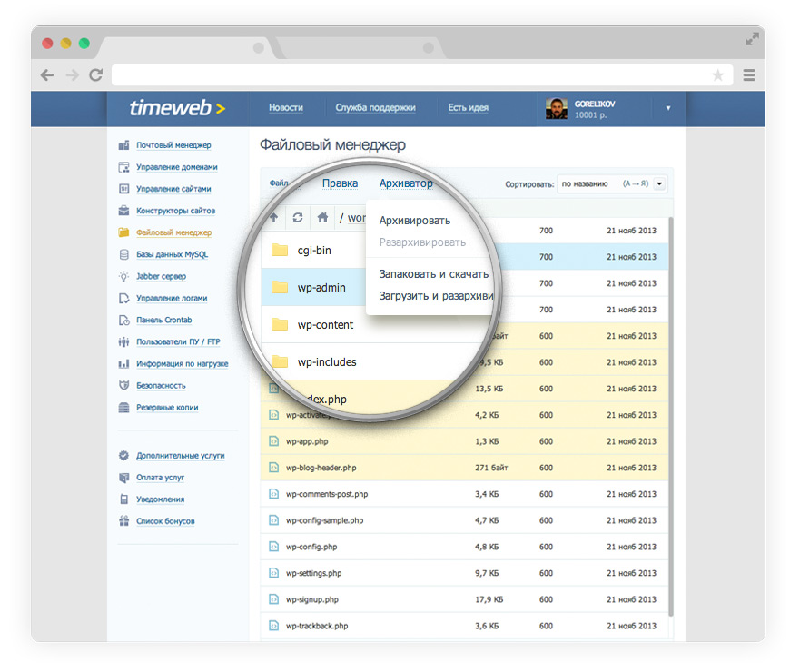The height and width of the screenshot is (672, 790).
Task: Select the wp-config-sample.php file
Action: pyautogui.click(x=464, y=520)
